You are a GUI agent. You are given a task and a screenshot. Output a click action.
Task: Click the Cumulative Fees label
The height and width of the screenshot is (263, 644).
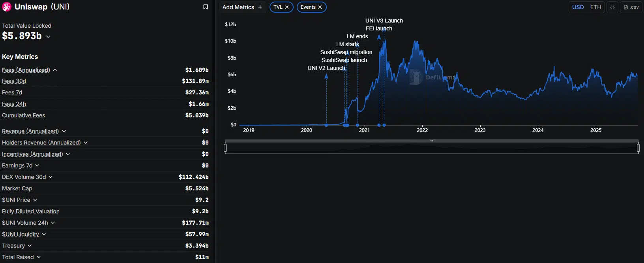23,115
